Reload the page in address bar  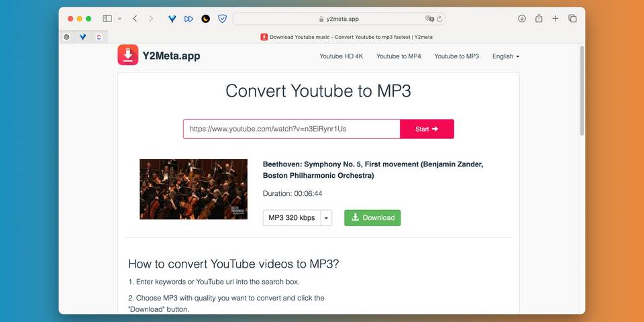[440, 19]
